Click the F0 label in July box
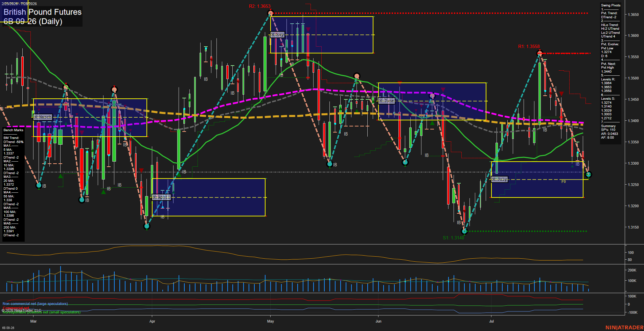Image resolution: width=644 pixels, height=331 pixels. [563, 182]
